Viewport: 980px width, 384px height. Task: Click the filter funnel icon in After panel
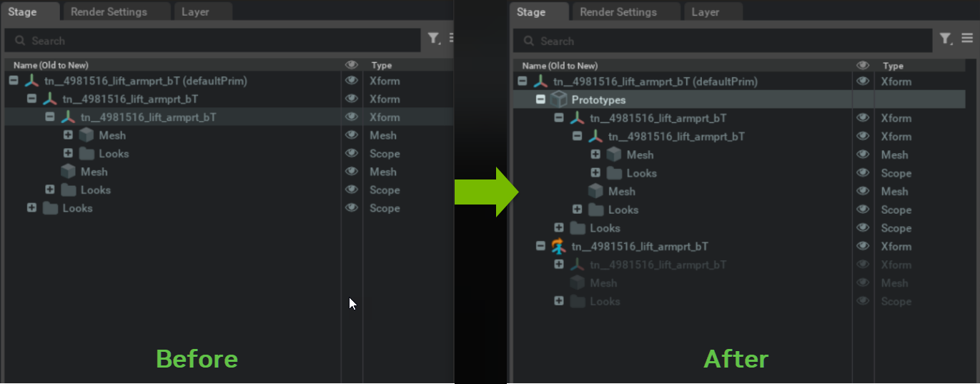pos(944,39)
